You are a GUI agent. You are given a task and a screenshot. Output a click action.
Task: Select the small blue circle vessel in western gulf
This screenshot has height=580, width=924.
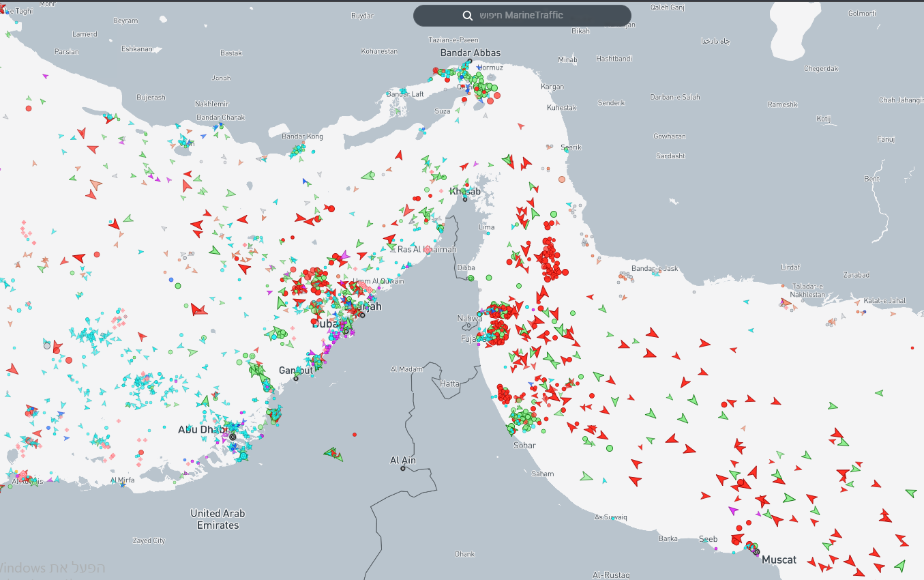(170, 280)
